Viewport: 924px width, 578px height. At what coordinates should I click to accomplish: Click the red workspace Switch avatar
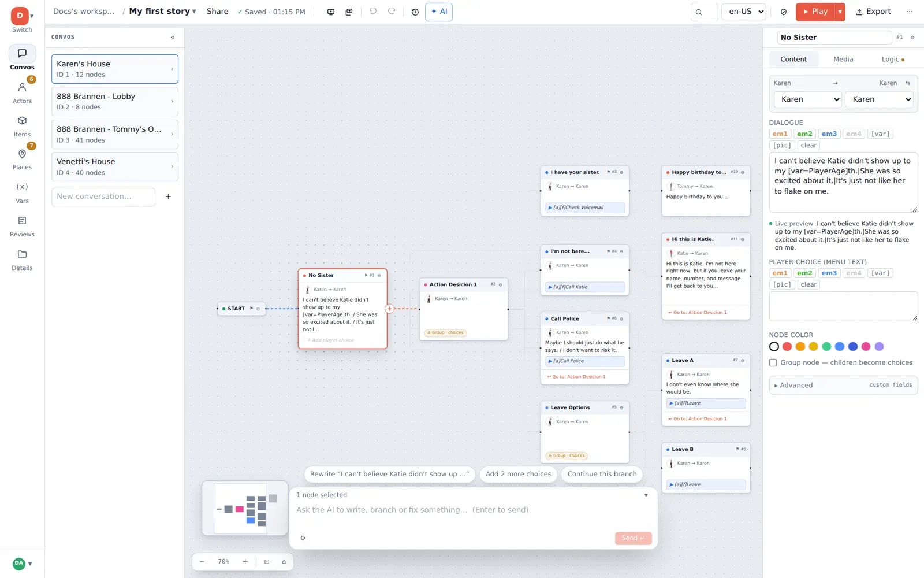[x=20, y=16]
